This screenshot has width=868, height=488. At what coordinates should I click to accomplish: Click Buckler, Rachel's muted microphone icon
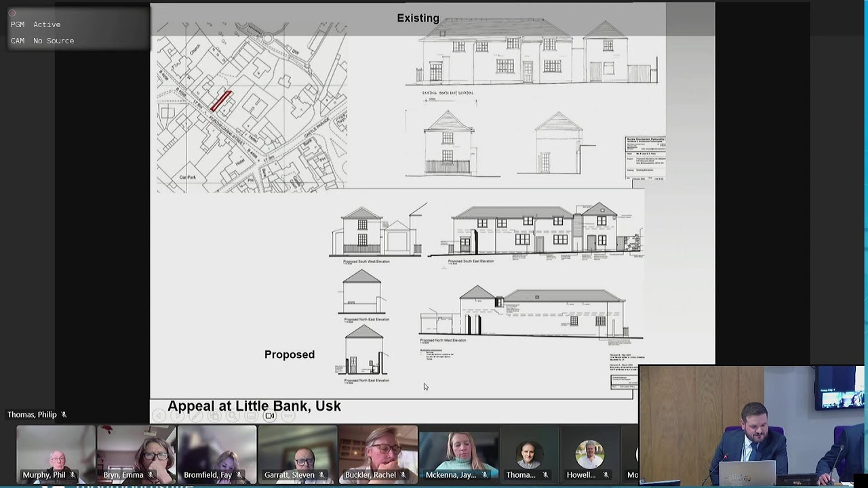coord(403,475)
